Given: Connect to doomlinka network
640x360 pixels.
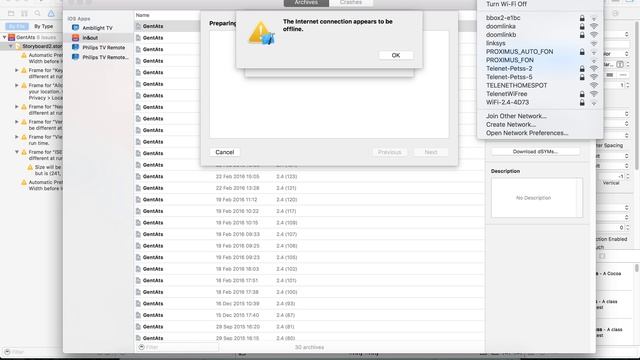Looking at the screenshot, I should click(540, 26).
